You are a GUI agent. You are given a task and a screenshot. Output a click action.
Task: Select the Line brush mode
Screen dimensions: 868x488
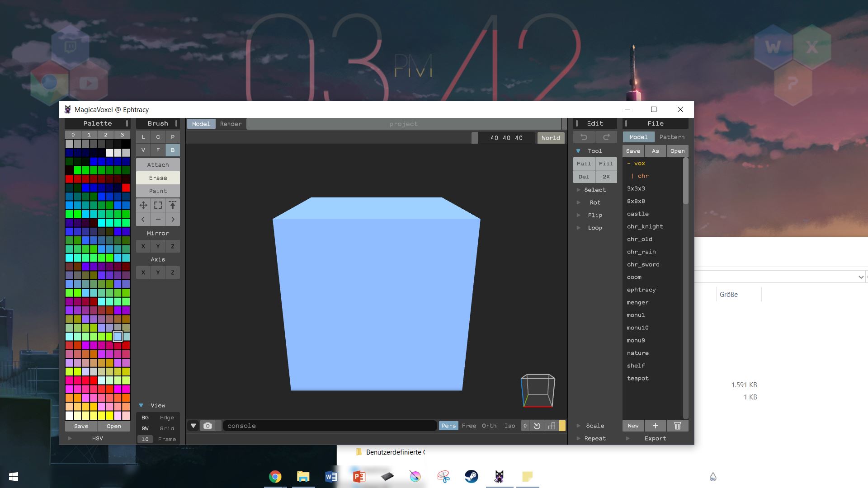[x=143, y=137]
